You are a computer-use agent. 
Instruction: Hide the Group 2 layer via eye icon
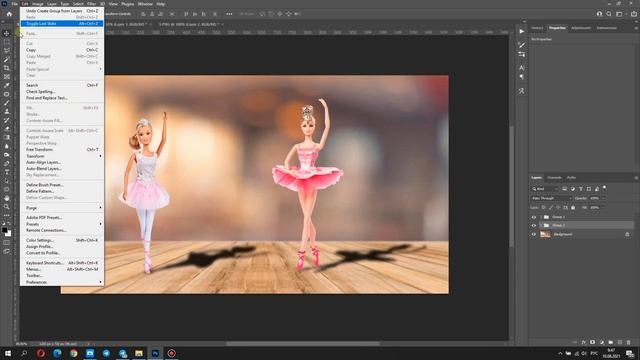tap(534, 225)
